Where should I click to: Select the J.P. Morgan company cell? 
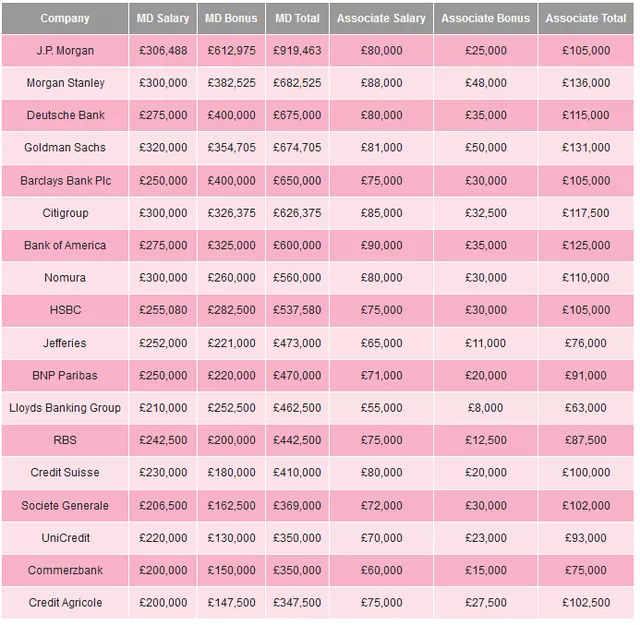pyautogui.click(x=65, y=51)
